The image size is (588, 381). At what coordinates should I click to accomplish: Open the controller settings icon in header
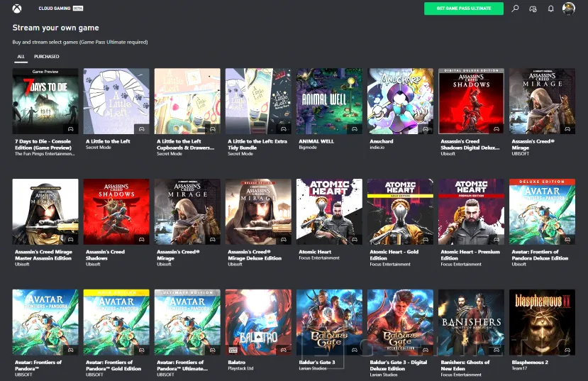pyautogui.click(x=533, y=9)
